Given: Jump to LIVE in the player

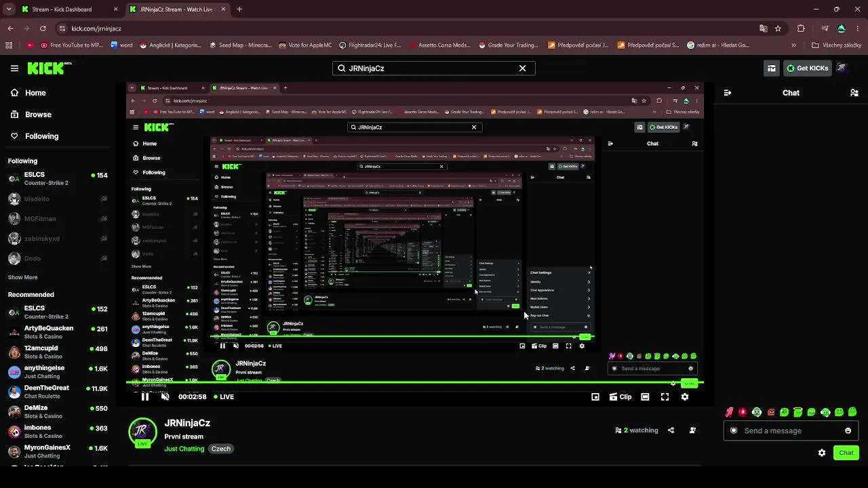Looking at the screenshot, I should pyautogui.click(x=224, y=397).
